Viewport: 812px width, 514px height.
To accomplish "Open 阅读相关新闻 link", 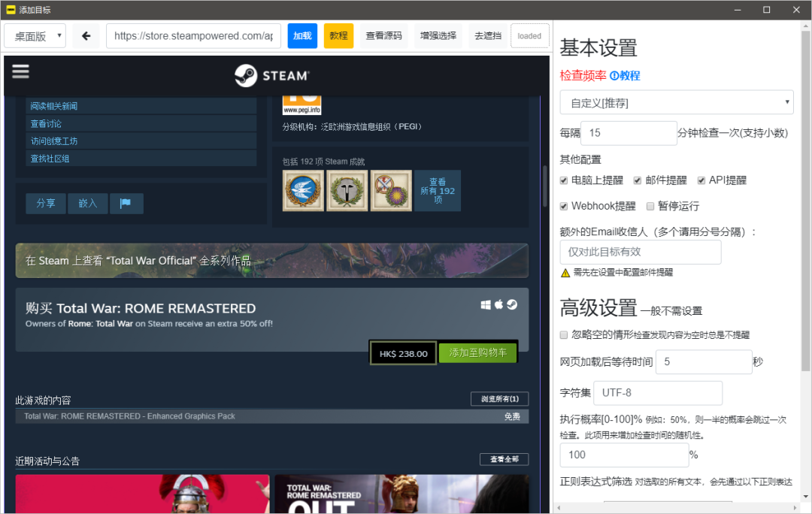I will coord(141,106).
